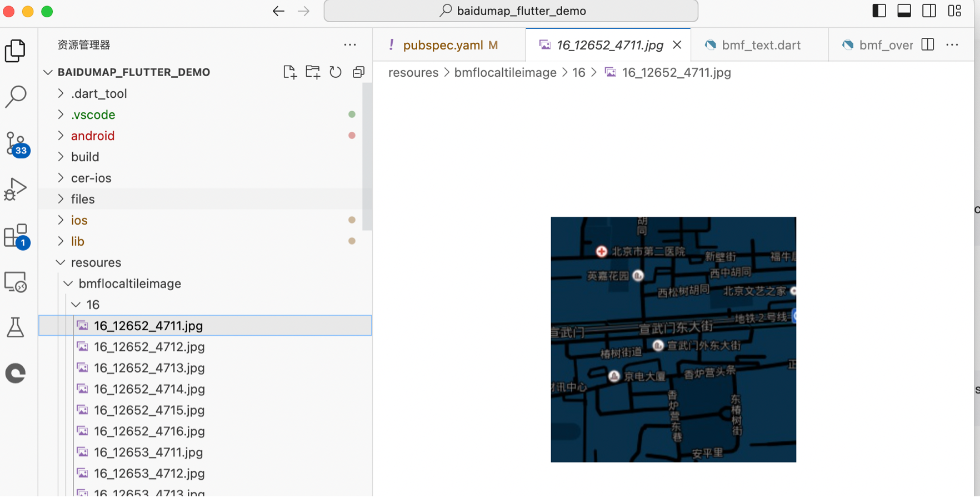Open Source Control view with 33 changes
Screen dimensions: 980x497
coord(16,144)
